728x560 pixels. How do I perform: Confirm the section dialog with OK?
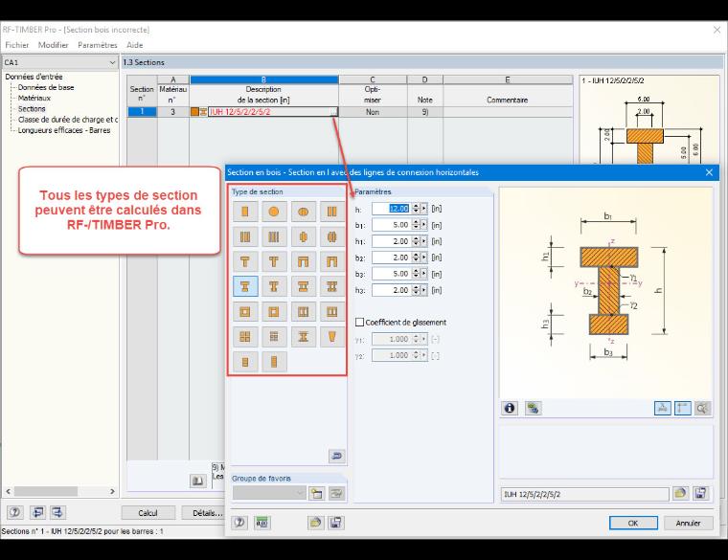pyautogui.click(x=633, y=523)
